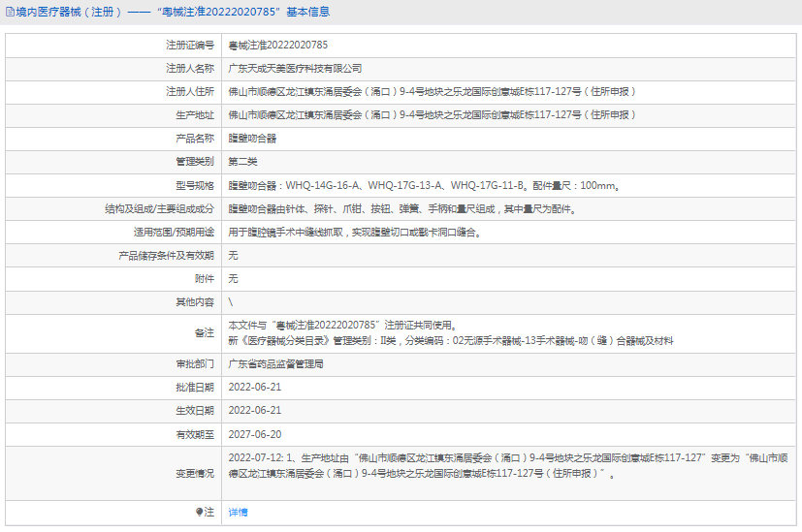Image resolution: width=802 pixels, height=532 pixels.
Task: Click the 型号规格 label
Action: click(195, 185)
